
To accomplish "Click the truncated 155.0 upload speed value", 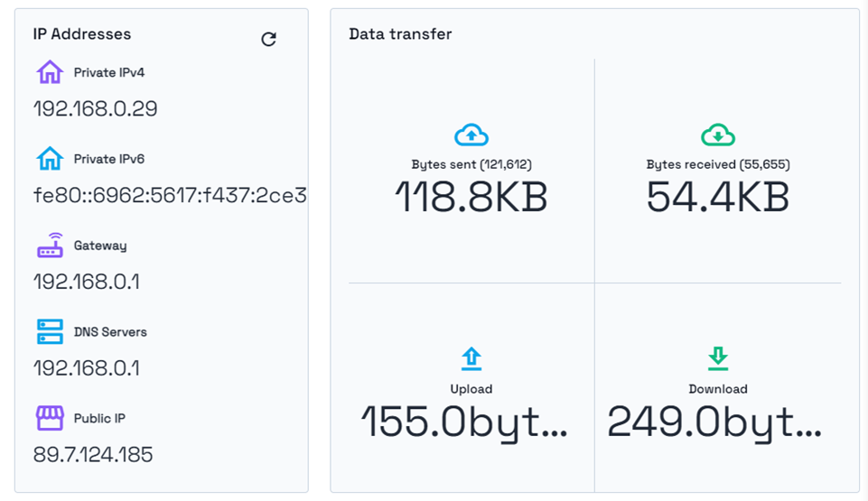I will 464,423.
